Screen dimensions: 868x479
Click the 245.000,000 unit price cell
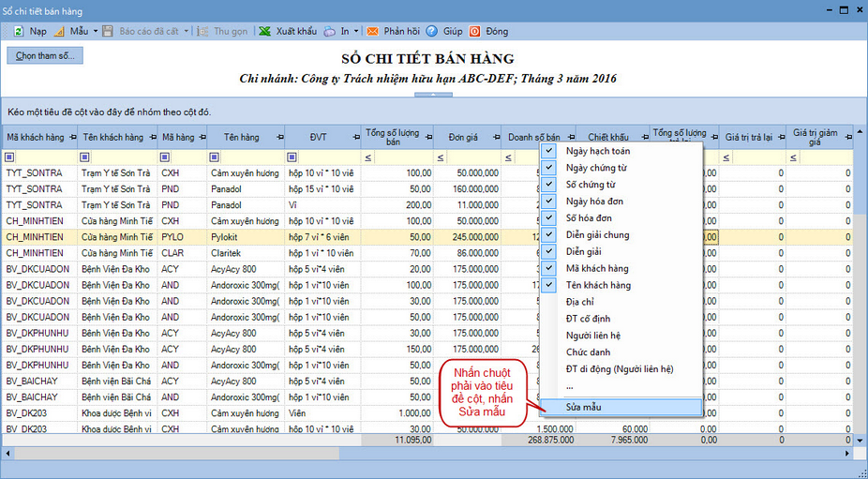[x=467, y=237]
